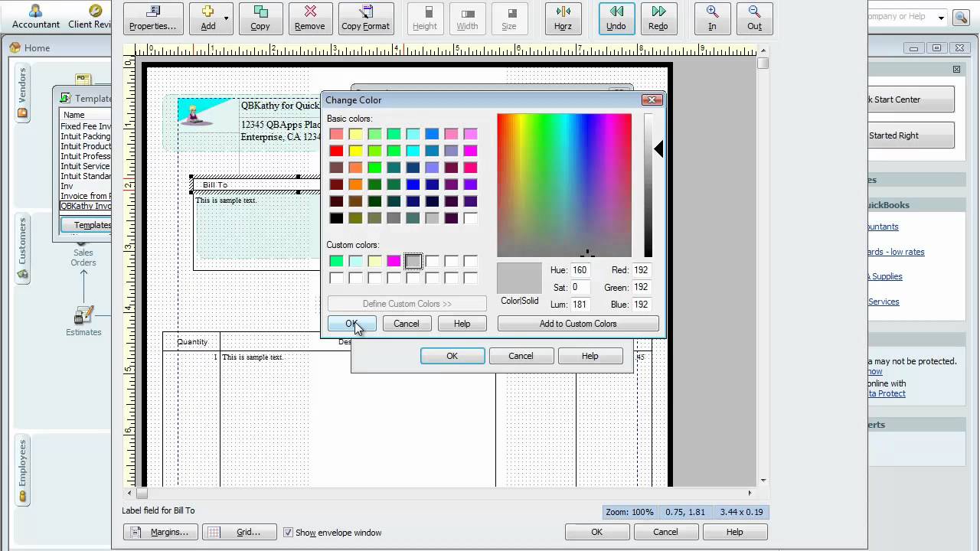Click the Hue value input field
Viewport: 980px width, 551px height.
[580, 270]
